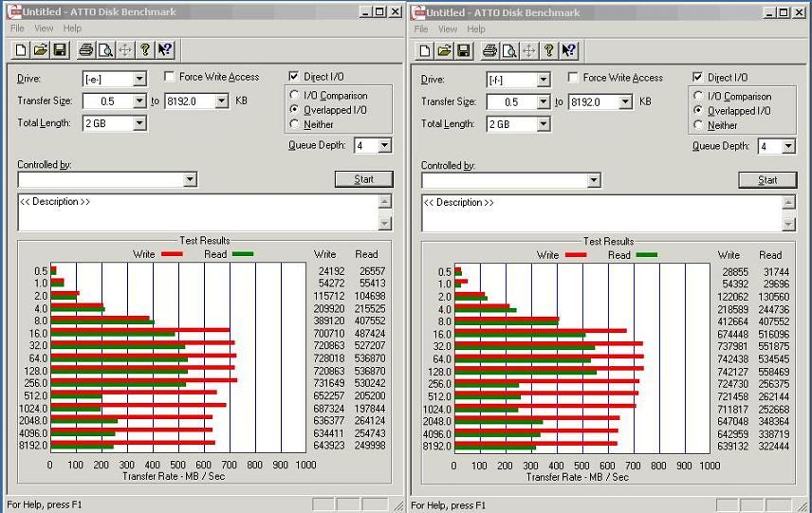Viewport: 812px width, 513px height.
Task: Click Print Preview icon in right window toolbar
Action: pyautogui.click(x=509, y=50)
